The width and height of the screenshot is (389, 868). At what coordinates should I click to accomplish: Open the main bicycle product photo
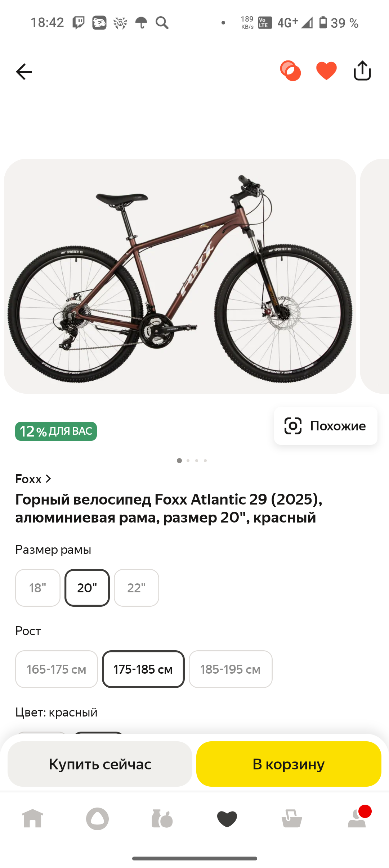180,276
